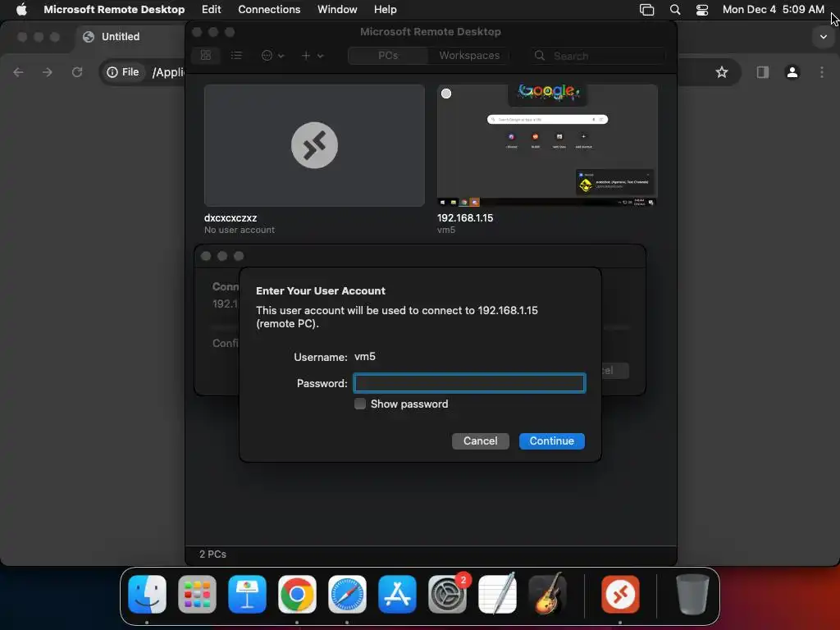Click Continue to connect
This screenshot has height=630, width=840.
coord(552,441)
